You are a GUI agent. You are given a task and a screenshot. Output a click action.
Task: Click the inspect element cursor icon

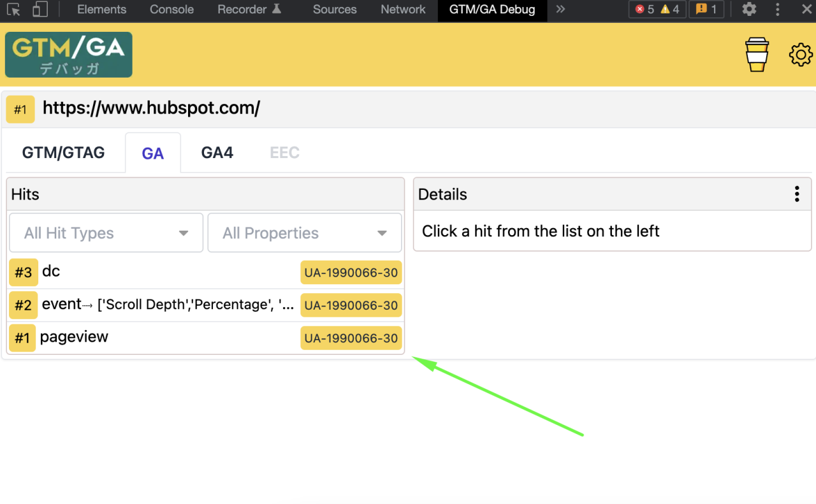click(14, 10)
